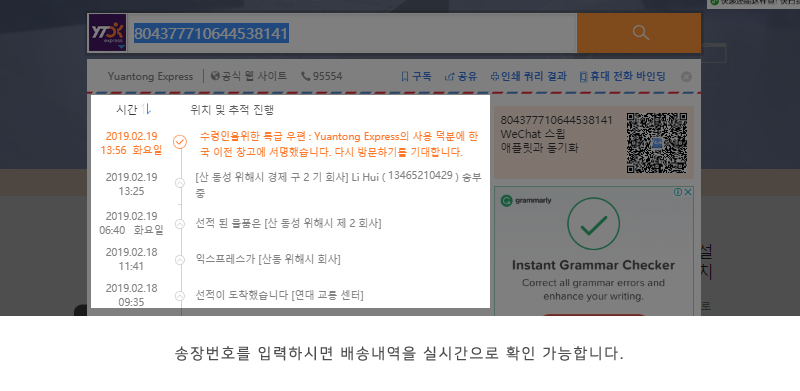Viewport: 800px width, 391px height.
Task: Toggle time sort order arrows next to 시간
Action: click(146, 109)
